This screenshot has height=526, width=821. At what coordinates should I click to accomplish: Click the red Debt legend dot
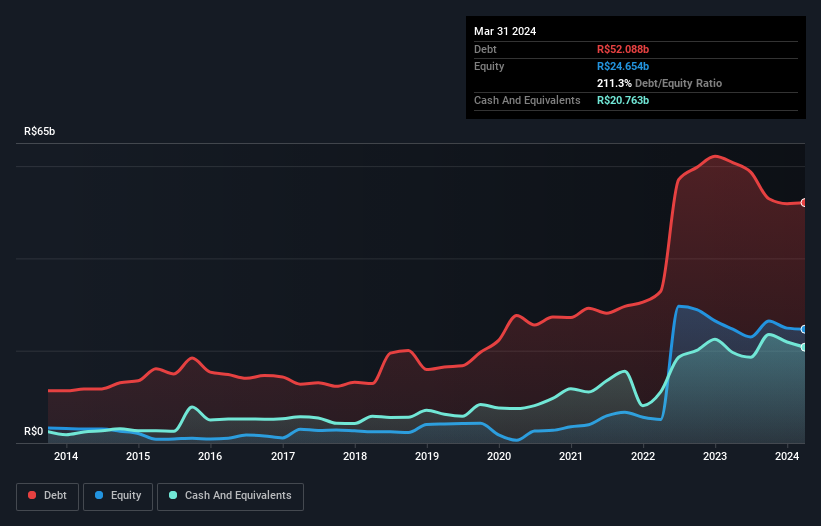(32, 495)
